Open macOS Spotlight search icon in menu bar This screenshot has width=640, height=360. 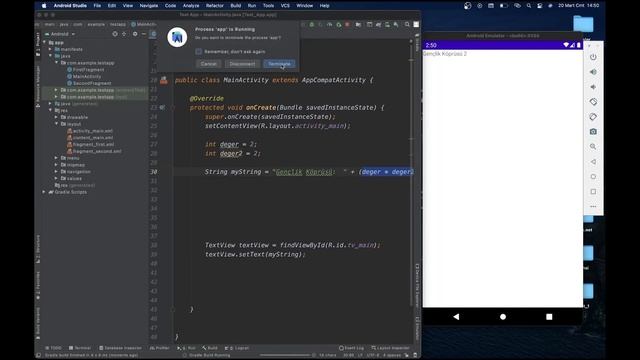529,6
